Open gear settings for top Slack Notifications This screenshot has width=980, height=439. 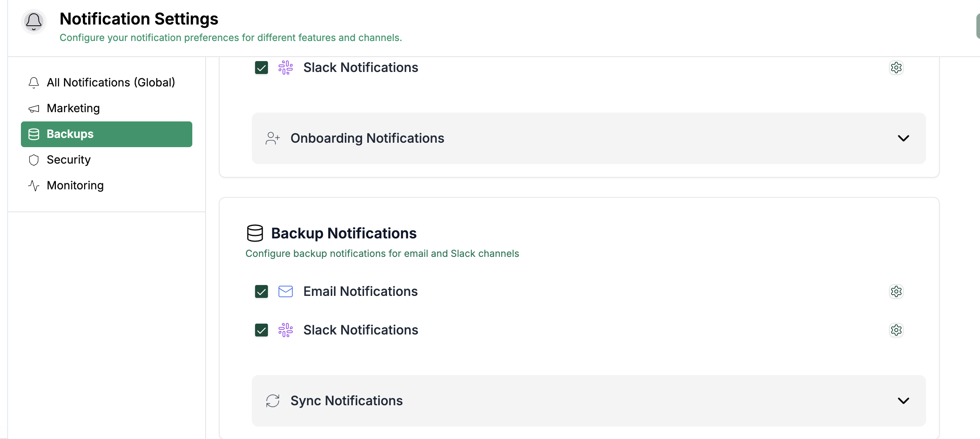(x=896, y=68)
